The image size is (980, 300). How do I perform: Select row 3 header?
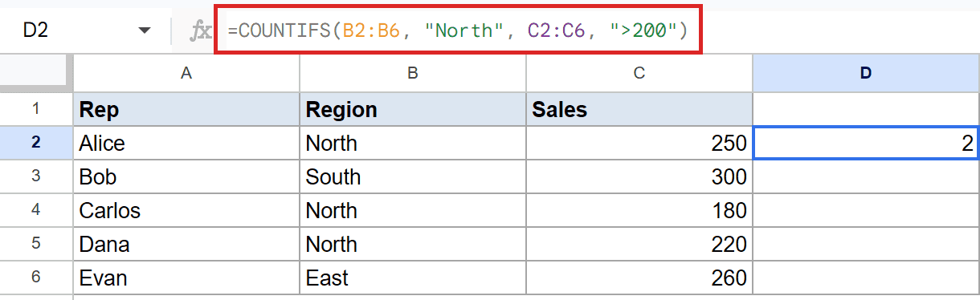point(36,176)
